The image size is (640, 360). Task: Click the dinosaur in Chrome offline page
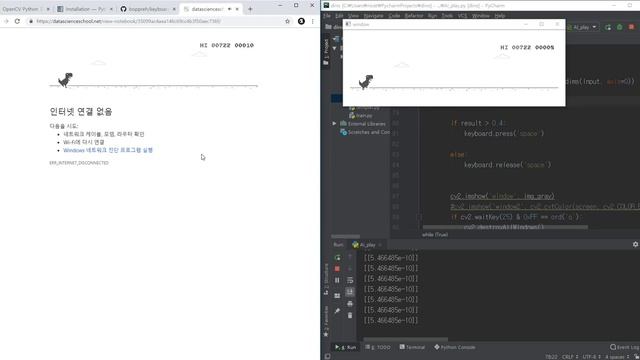click(65, 80)
